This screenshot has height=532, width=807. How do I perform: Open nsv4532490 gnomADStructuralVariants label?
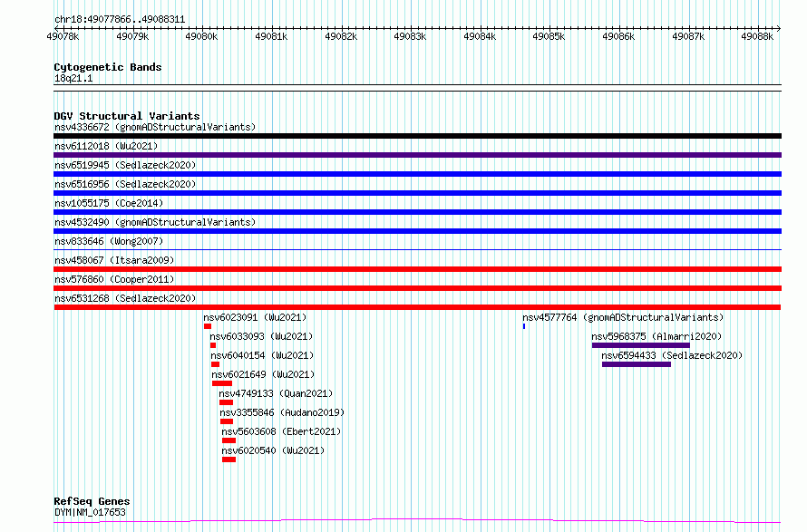(155, 222)
